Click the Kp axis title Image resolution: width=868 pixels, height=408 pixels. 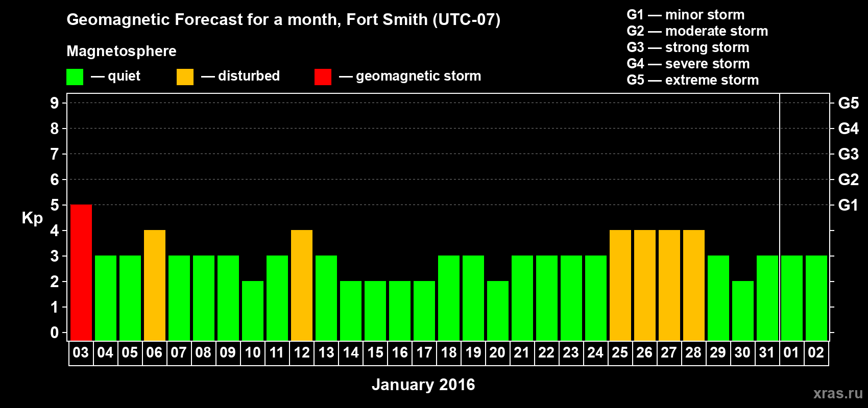click(x=32, y=218)
